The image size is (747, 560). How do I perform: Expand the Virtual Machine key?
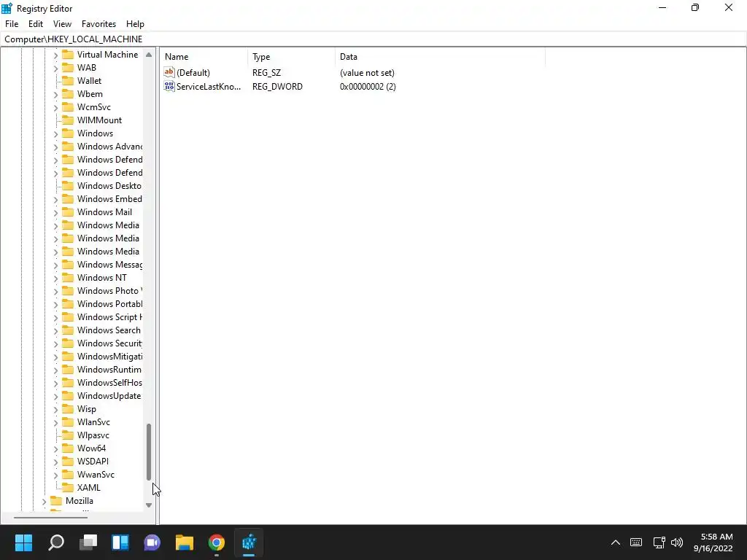click(55, 55)
